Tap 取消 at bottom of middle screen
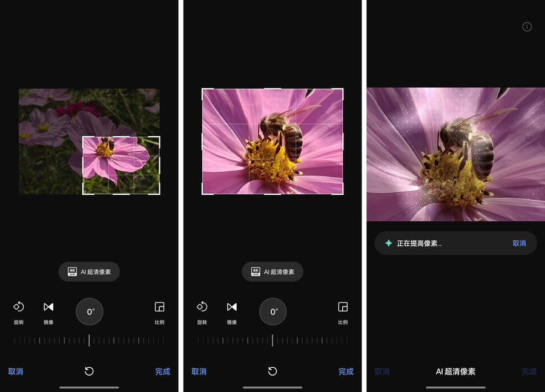Viewport: 545px width, 392px height. 199,371
